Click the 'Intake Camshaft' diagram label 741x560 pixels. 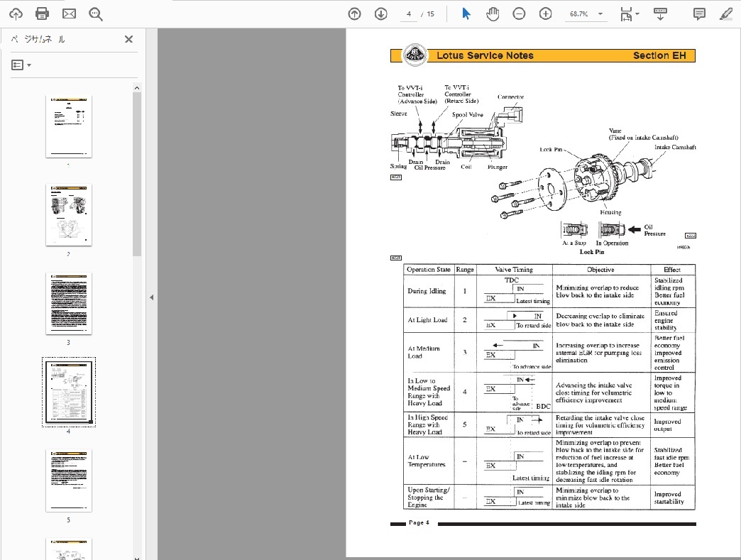pyautogui.click(x=675, y=147)
